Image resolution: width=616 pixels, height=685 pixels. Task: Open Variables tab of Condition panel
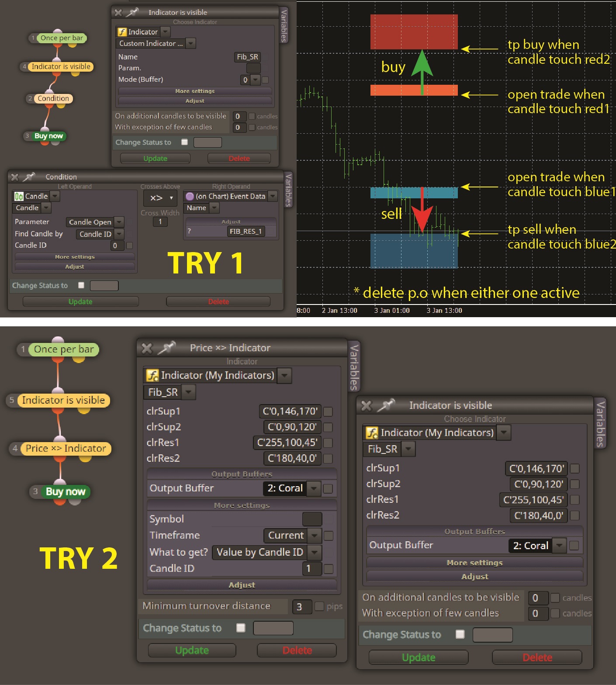(x=288, y=190)
